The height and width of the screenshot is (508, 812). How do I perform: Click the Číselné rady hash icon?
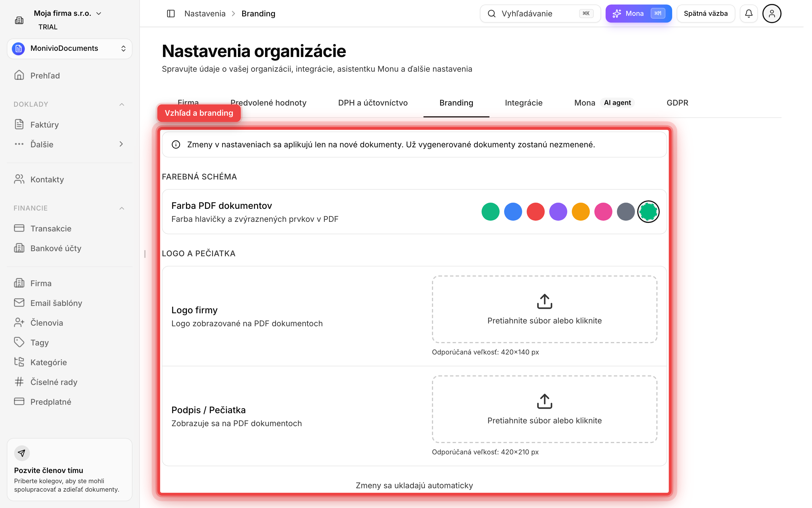(x=19, y=382)
